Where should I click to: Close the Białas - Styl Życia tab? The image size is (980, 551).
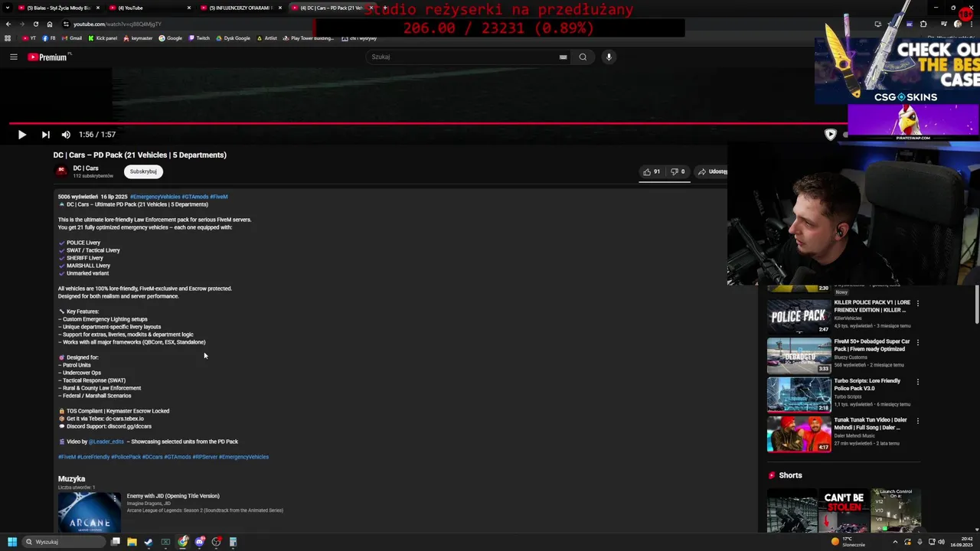point(98,8)
